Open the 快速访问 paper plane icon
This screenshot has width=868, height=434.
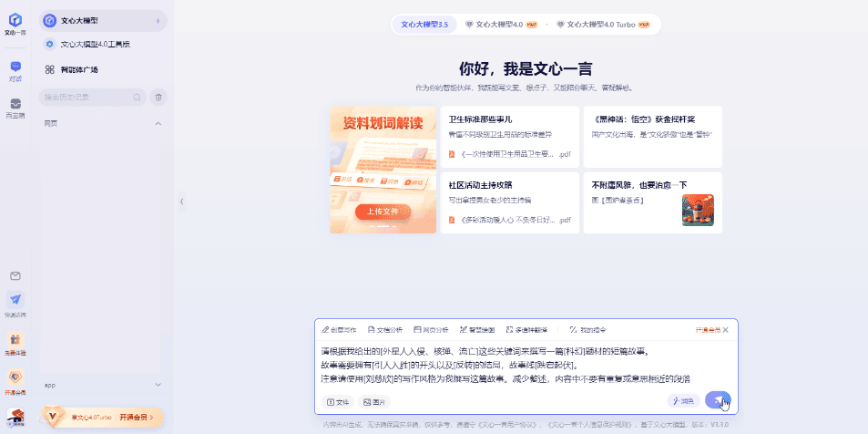15,305
